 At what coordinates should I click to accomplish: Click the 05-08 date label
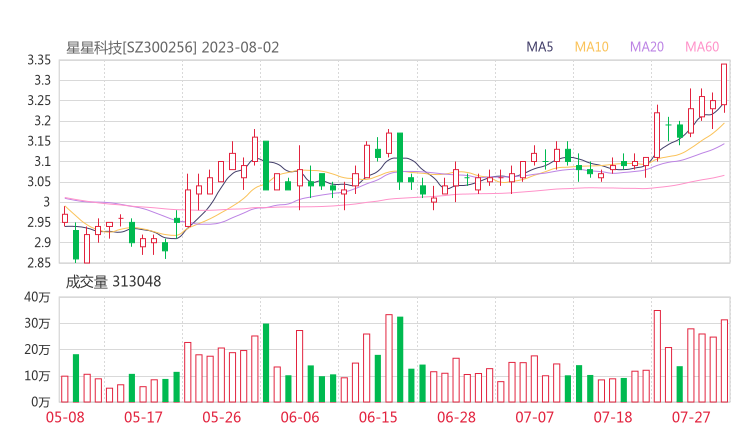pyautogui.click(x=65, y=417)
